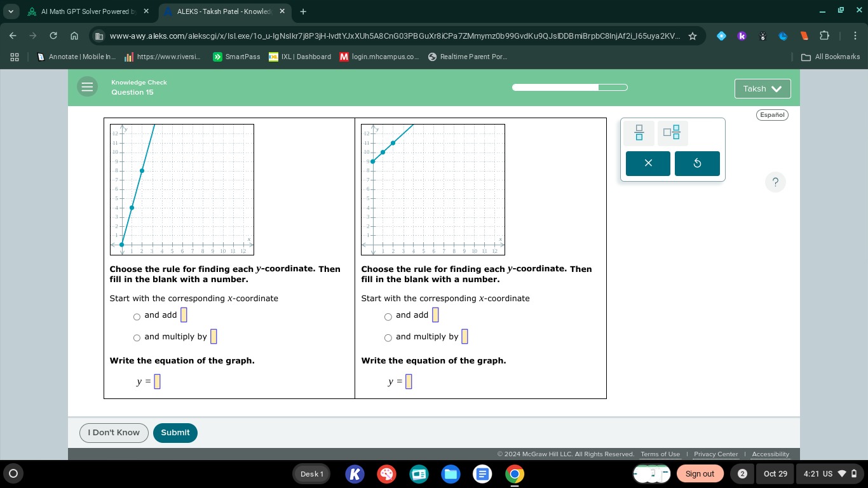Reload the browser page
This screenshot has height=488, width=868.
point(53,36)
